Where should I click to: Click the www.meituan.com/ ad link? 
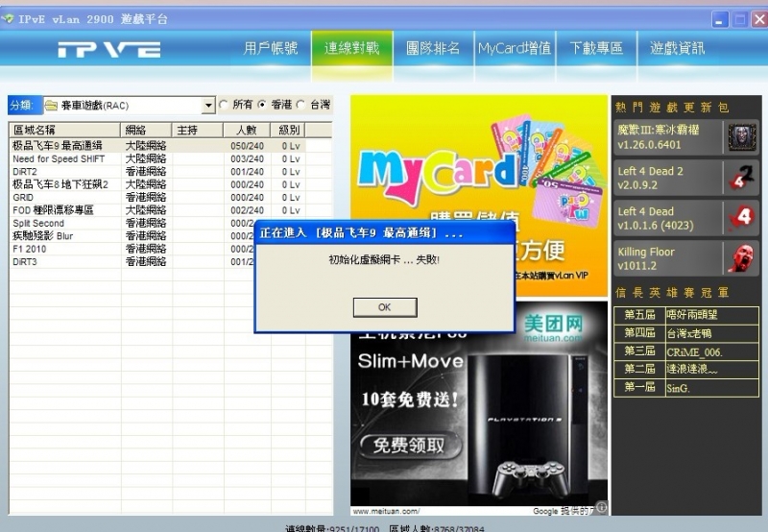[386, 511]
